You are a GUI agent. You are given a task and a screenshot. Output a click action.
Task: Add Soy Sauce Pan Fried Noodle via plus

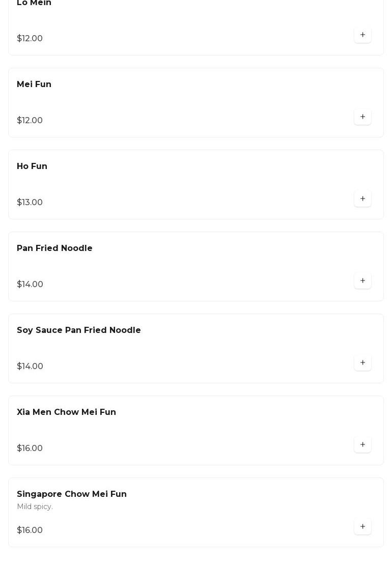(x=362, y=363)
